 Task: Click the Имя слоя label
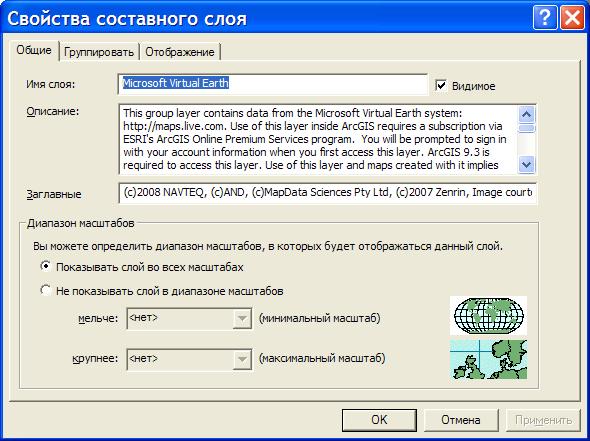[50, 84]
